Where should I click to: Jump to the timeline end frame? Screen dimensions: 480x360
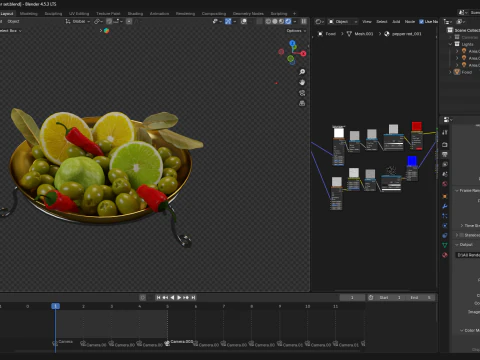(193, 297)
